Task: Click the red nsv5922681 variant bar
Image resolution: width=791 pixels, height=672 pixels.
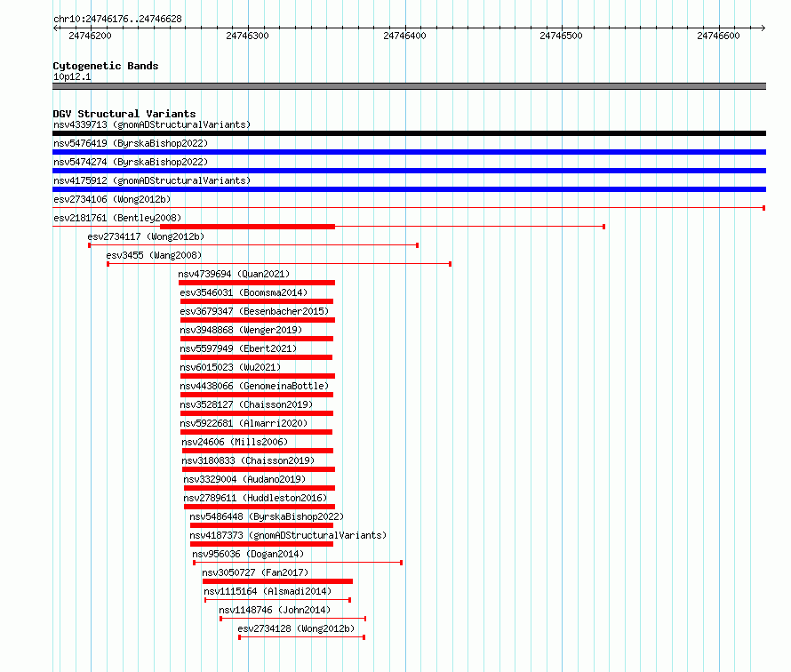Action: [256, 432]
